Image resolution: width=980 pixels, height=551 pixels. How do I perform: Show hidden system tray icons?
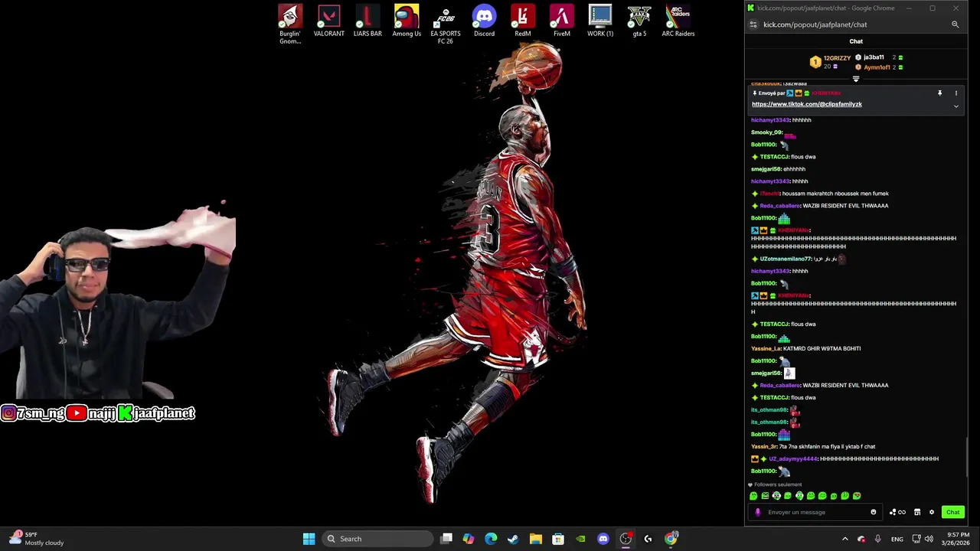(x=845, y=539)
